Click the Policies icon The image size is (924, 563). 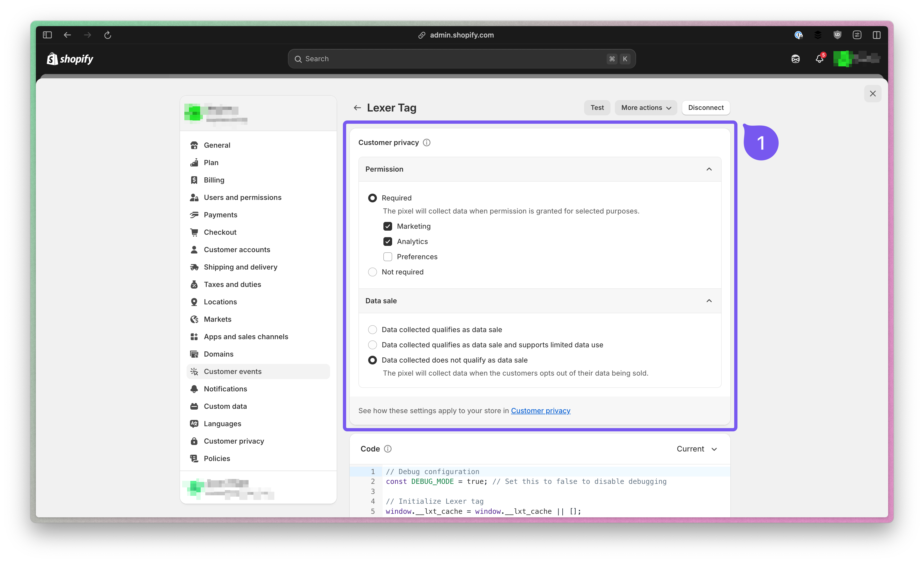[194, 458]
